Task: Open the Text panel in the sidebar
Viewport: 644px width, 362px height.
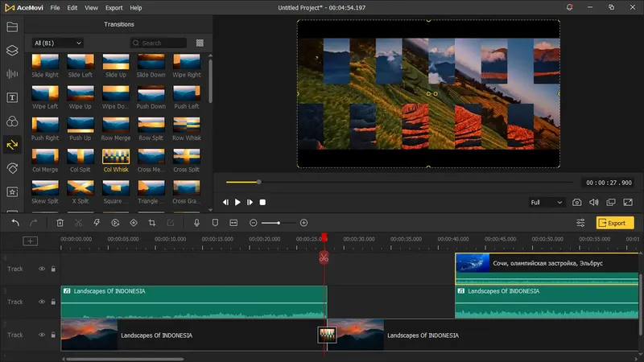Action: [12, 97]
